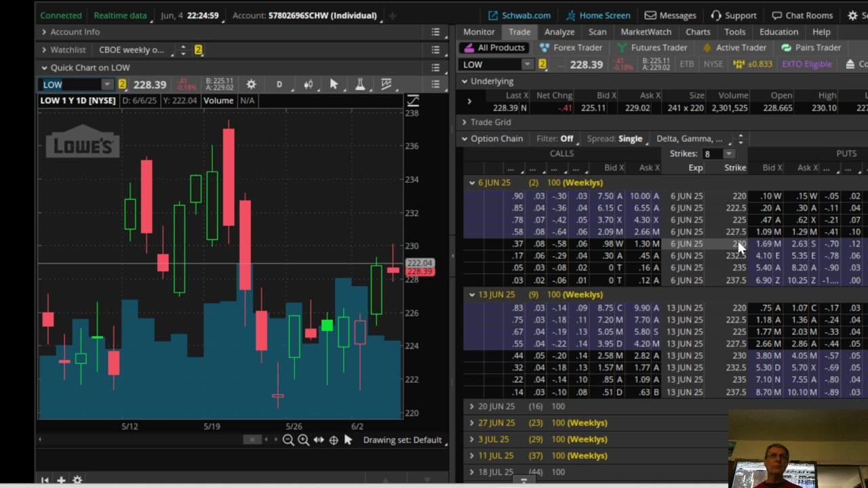Screen dimensions: 868x488
Task: Zoom out on the chart
Action: 288,440
